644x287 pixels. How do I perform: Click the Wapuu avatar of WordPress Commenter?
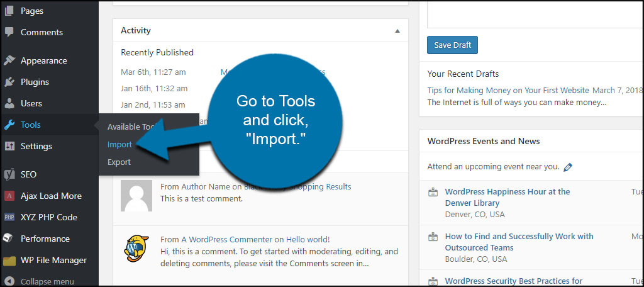136,249
